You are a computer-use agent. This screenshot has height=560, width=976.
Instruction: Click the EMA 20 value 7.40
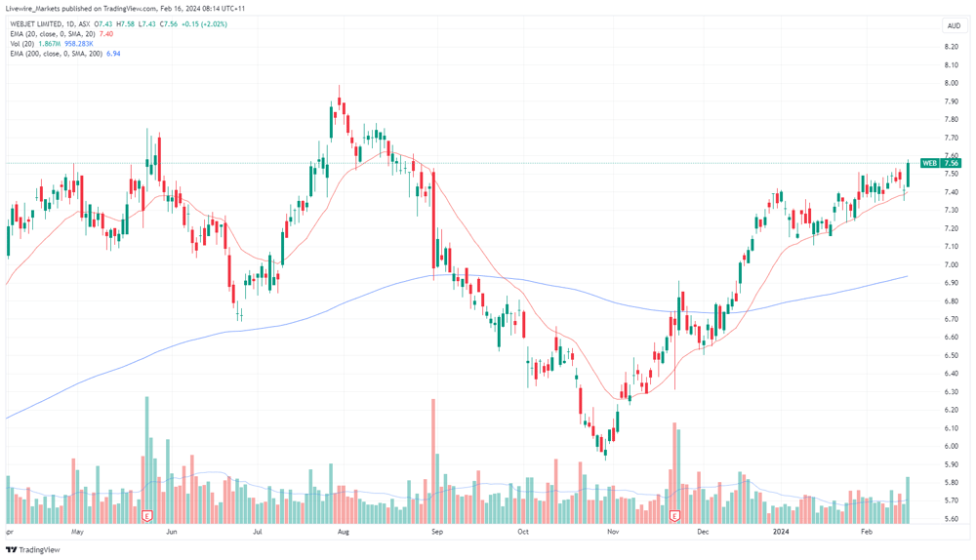coord(106,34)
